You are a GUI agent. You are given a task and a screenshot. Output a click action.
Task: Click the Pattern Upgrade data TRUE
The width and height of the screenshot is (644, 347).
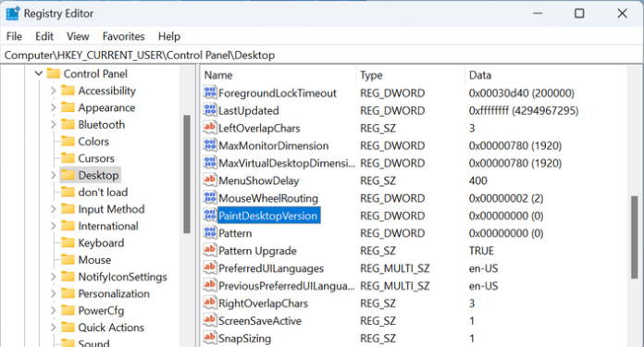(481, 251)
